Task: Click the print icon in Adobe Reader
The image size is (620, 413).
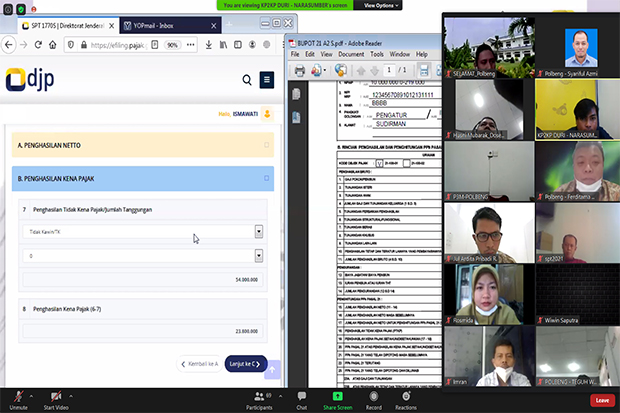Action: pos(300,71)
